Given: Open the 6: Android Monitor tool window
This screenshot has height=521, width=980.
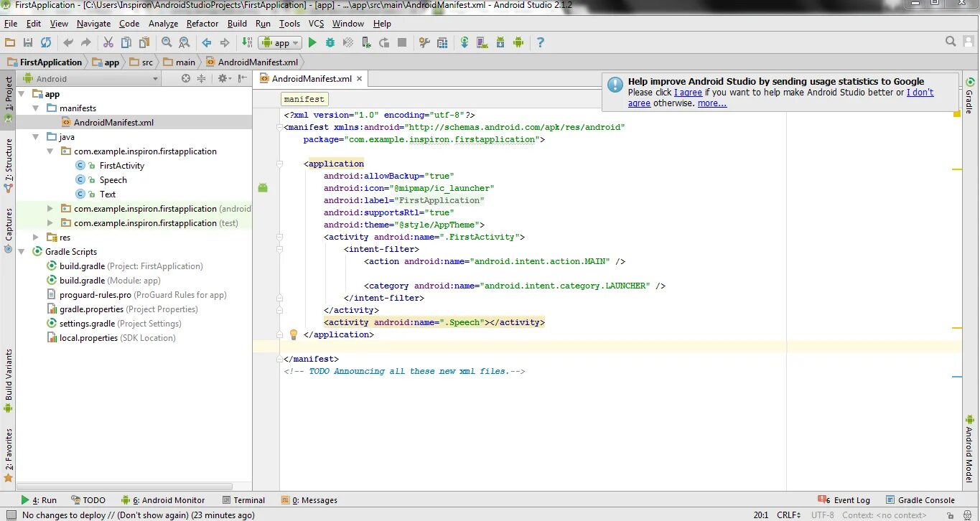Looking at the screenshot, I should point(163,500).
